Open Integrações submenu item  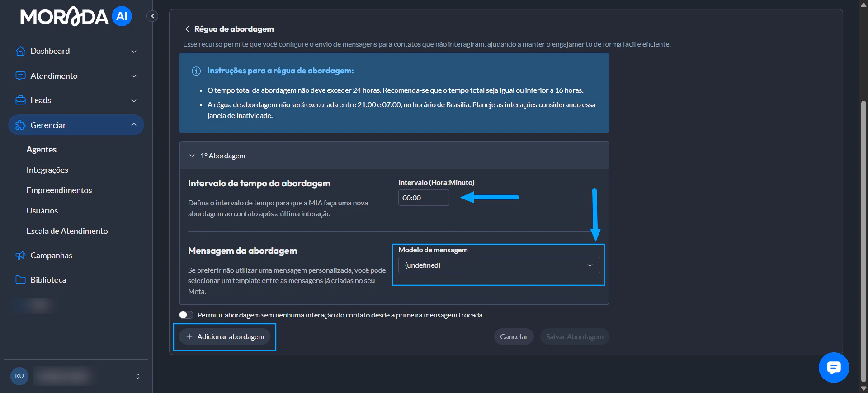click(x=47, y=170)
